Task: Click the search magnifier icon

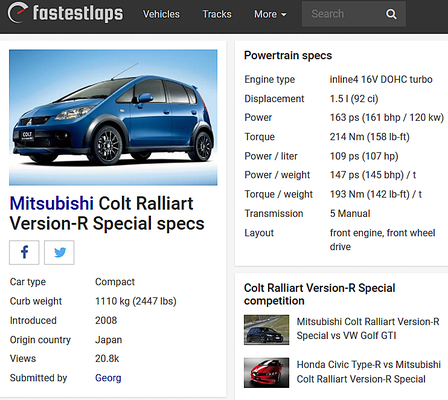Action: (391, 14)
